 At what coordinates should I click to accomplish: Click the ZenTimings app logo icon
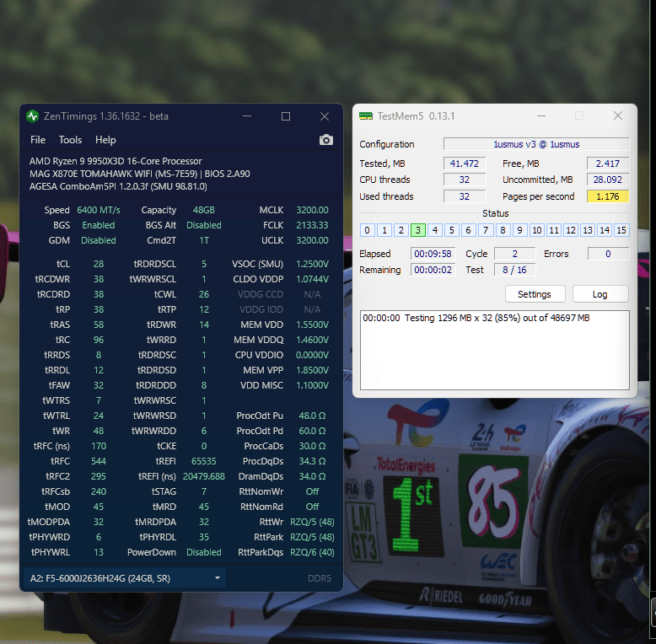32,116
